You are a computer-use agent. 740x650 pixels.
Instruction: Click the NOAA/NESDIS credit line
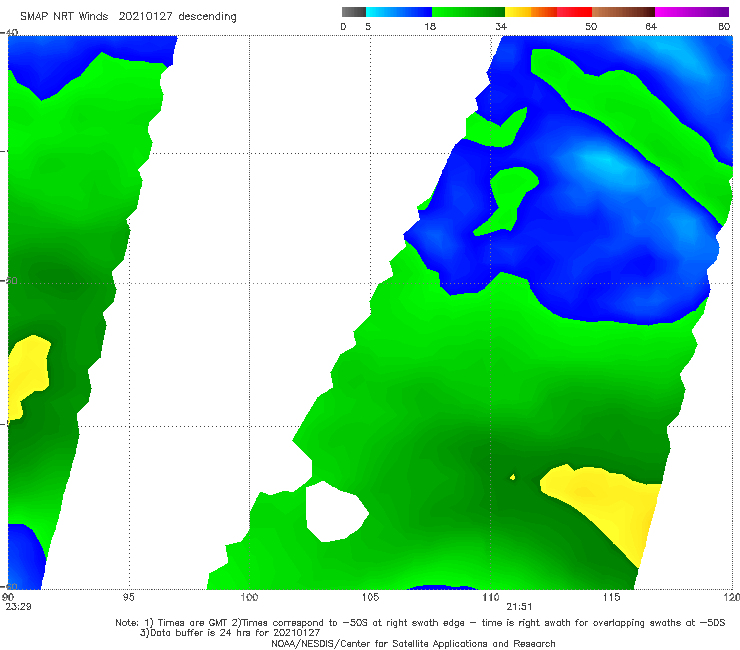(x=413, y=643)
